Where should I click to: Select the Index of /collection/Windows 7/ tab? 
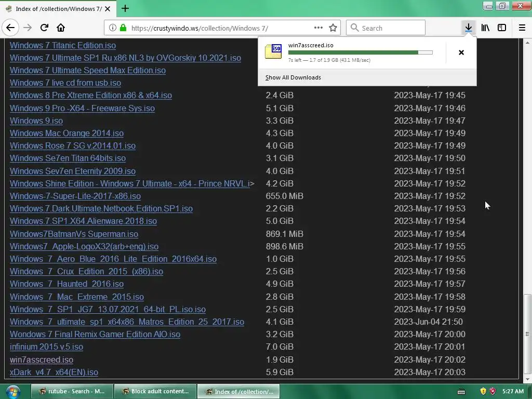point(58,9)
